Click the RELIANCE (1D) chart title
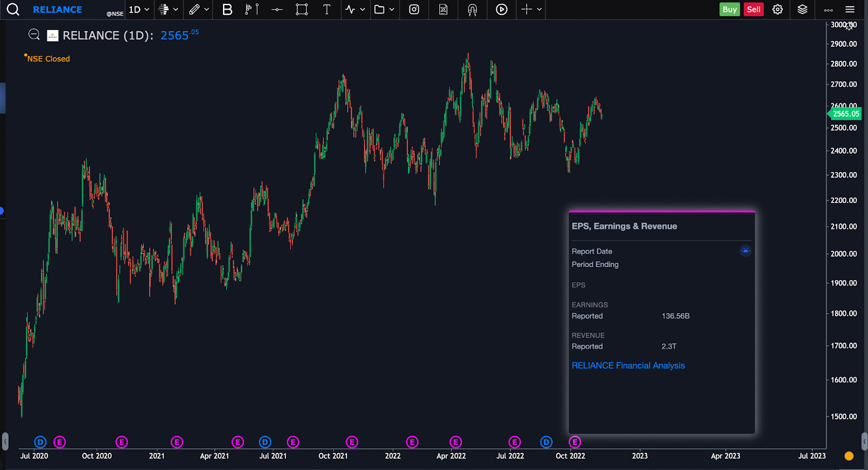 coord(108,35)
